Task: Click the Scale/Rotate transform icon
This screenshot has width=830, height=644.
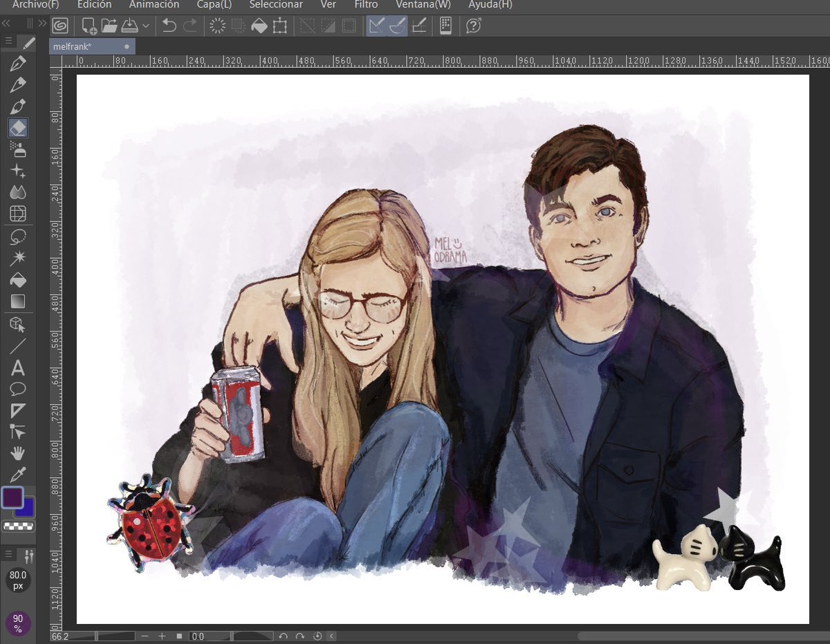Action: click(280, 26)
